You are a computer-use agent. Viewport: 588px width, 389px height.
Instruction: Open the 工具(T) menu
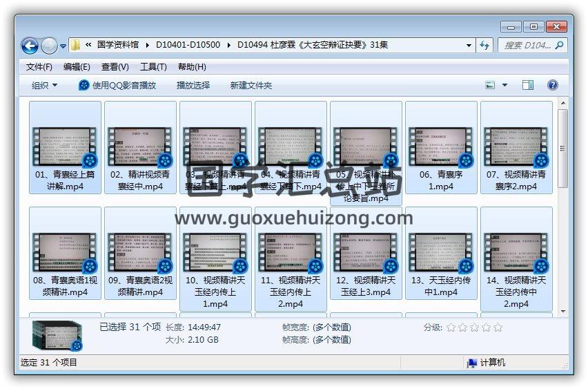pos(153,67)
